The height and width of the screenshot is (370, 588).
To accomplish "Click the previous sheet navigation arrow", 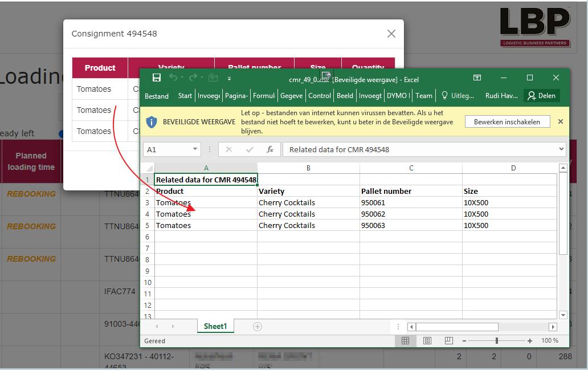I will pyautogui.click(x=157, y=327).
